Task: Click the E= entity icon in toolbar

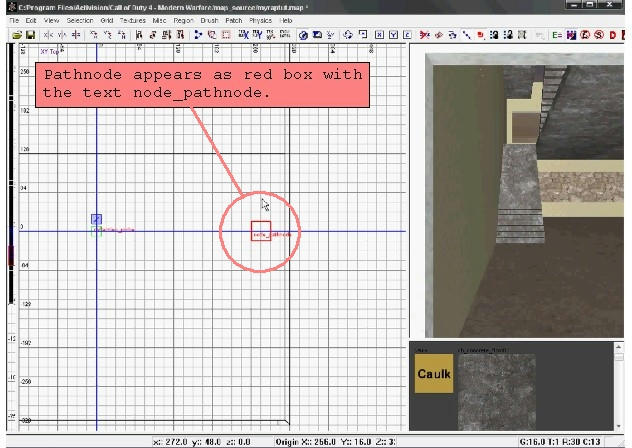Action: pyautogui.click(x=556, y=35)
